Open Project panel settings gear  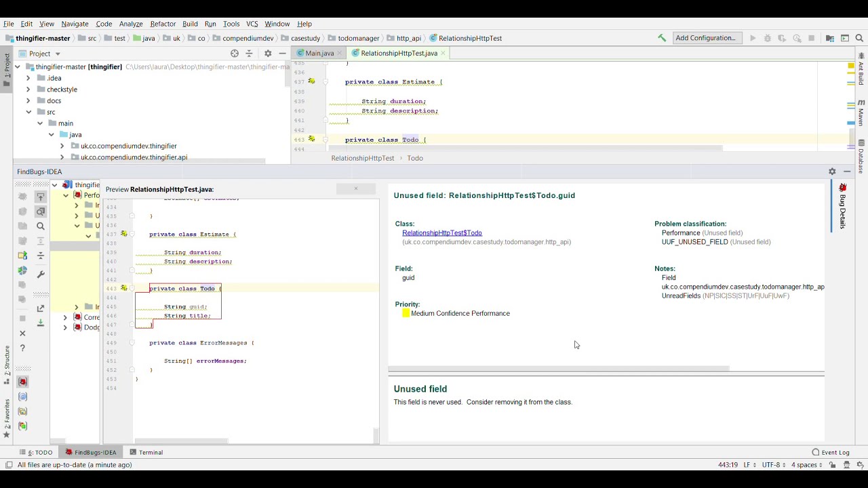pyautogui.click(x=268, y=54)
